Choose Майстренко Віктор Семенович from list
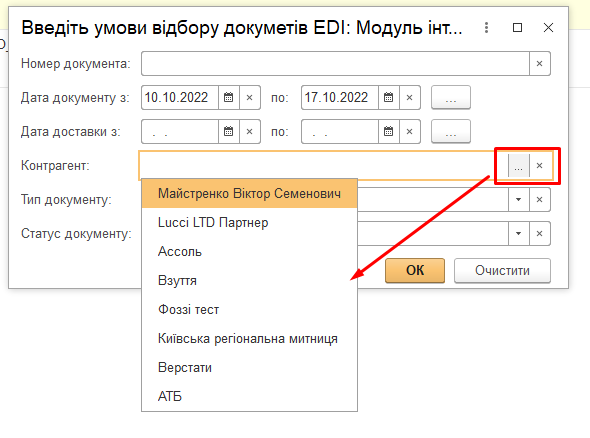 click(249, 193)
